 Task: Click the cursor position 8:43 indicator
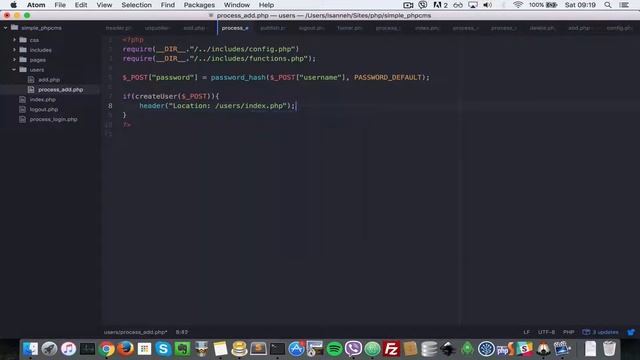(182, 332)
